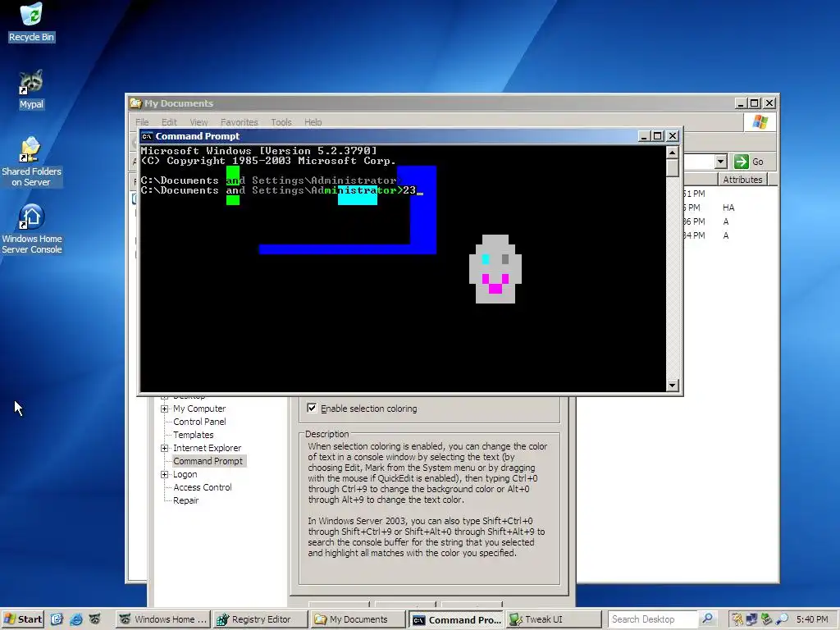Click the Command Prompt vertical scroll thumb
840x630 pixels.
tap(673, 167)
